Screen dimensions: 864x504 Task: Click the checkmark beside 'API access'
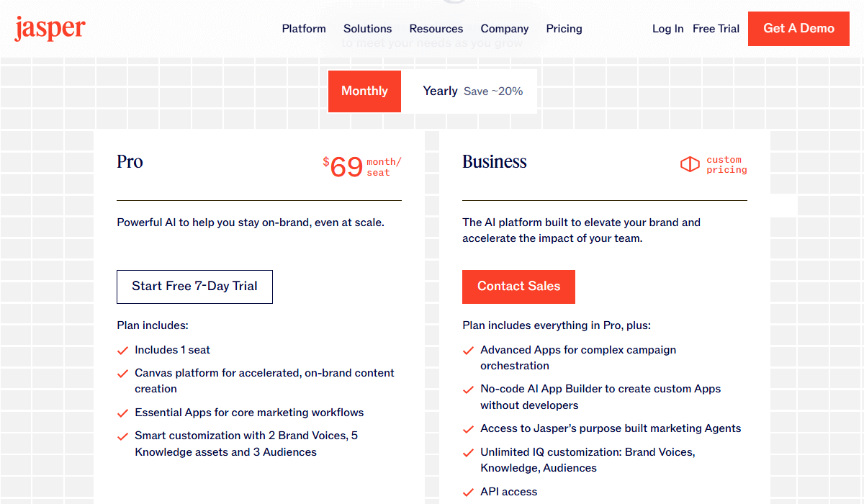coord(468,492)
